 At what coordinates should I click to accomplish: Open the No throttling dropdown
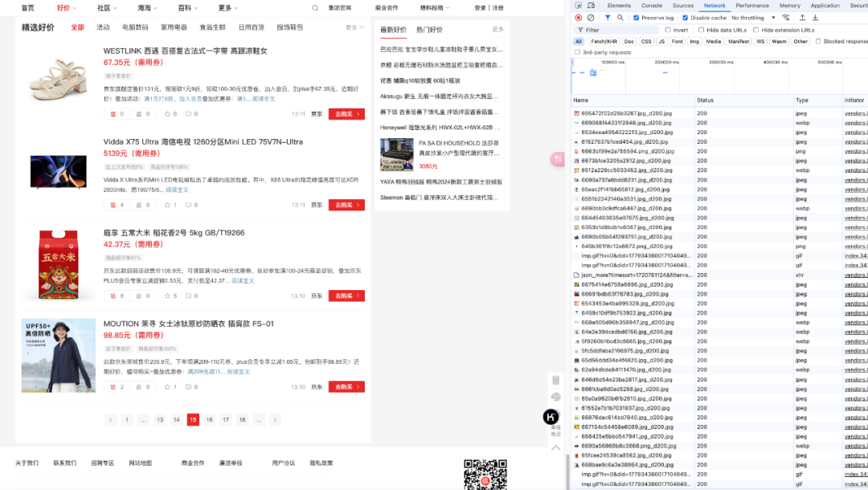tap(753, 18)
